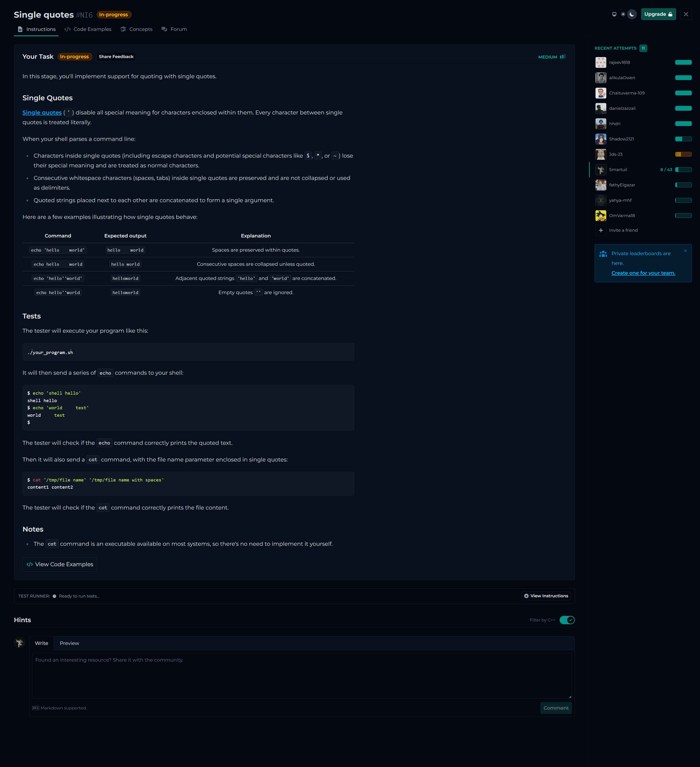The height and width of the screenshot is (767, 700).
Task: Click View Code Examples button
Action: pyautogui.click(x=60, y=564)
